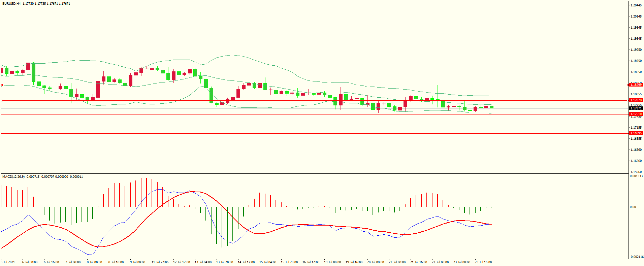Select the 9 Jul 08:00 time label

[x=137, y=262]
